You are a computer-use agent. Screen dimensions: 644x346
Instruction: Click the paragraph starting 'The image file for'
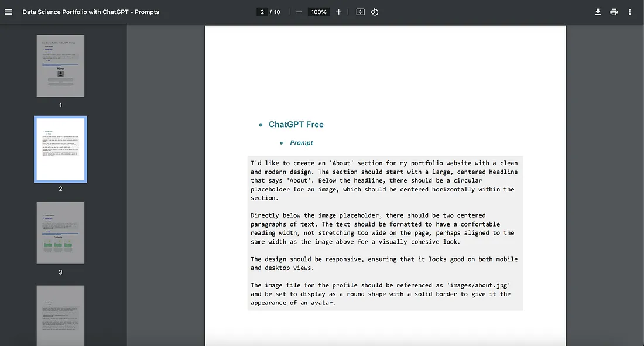pos(381,294)
